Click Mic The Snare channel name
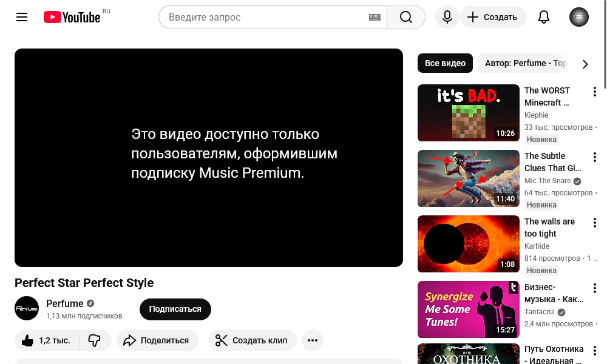This screenshot has height=364, width=607. tap(548, 181)
